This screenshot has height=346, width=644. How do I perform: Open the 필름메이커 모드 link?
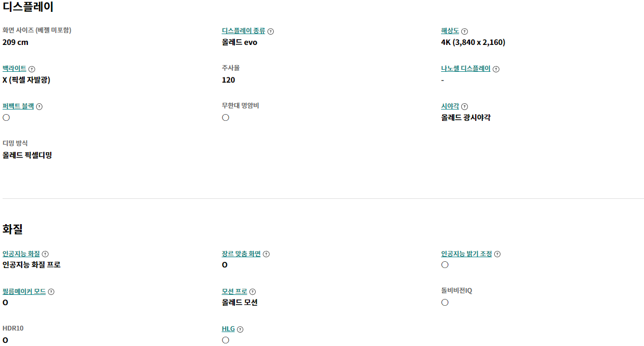point(24,291)
